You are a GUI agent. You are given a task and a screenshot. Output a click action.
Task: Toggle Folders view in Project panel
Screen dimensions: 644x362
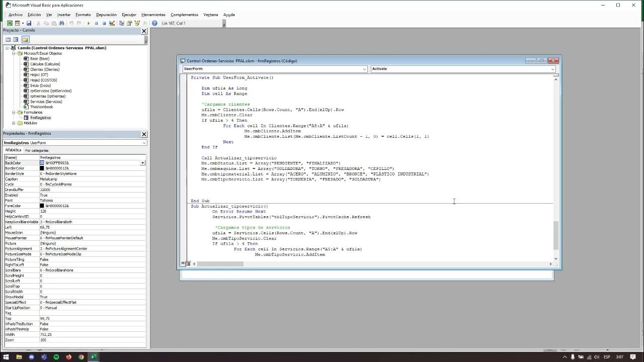point(25,40)
